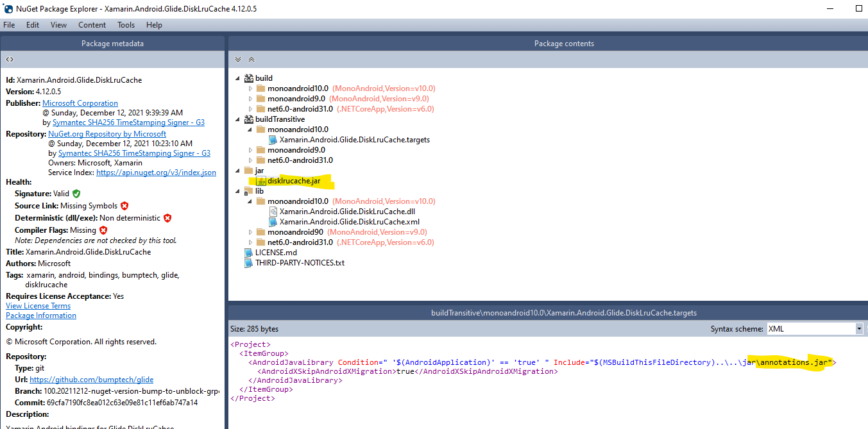The width and height of the screenshot is (868, 429).
Task: Click the LICENSE.md document icon
Action: pos(248,252)
